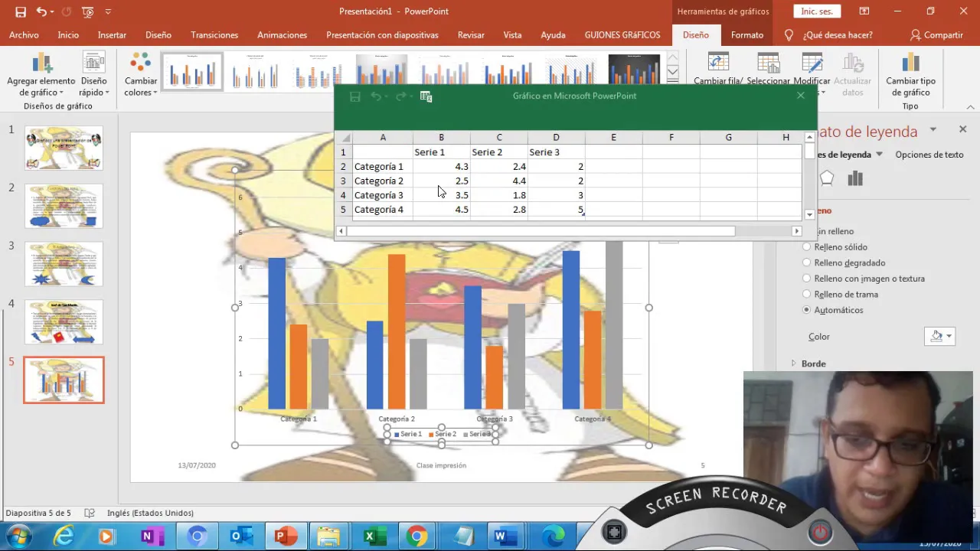Screen dimensions: 980x551
Task: Select slide 3 thumbnail
Action: click(64, 264)
